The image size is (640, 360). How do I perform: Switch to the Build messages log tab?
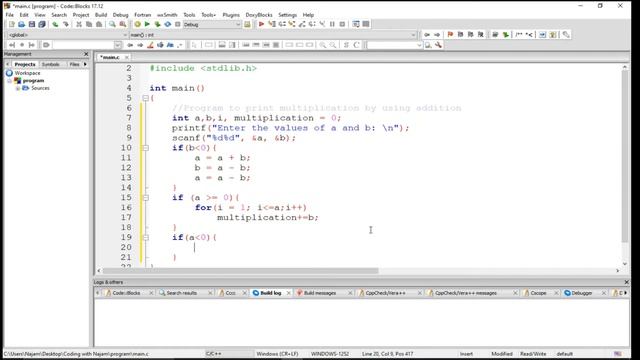tap(320, 293)
